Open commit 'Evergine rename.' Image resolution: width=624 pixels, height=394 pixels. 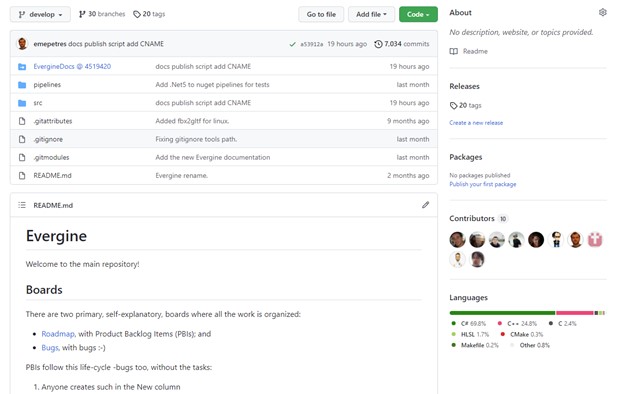pyautogui.click(x=181, y=176)
